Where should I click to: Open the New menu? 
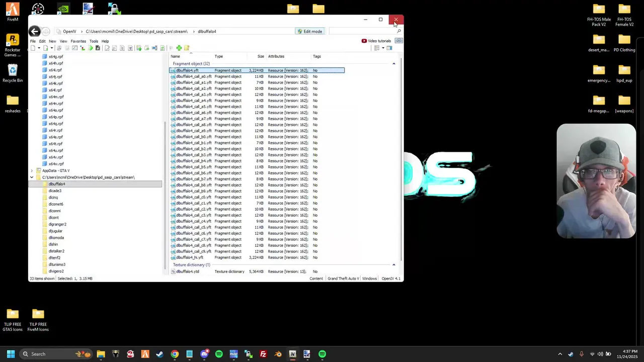[52, 41]
